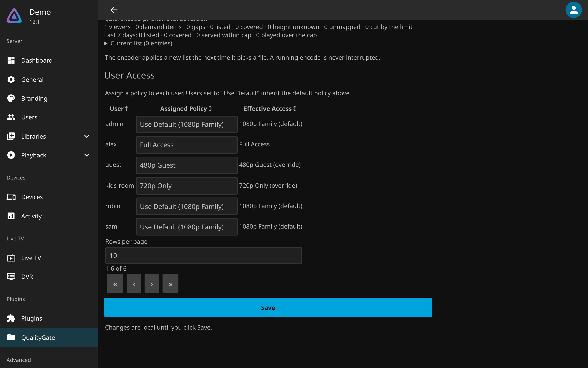Go to previous page of users
588x368 pixels.
click(x=134, y=284)
